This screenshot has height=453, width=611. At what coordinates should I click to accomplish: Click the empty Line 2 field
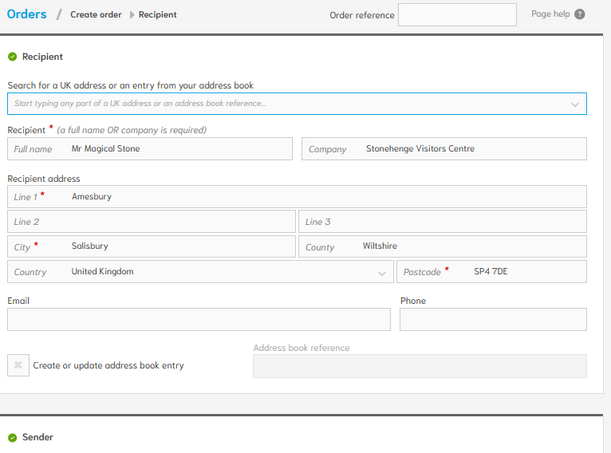click(151, 222)
